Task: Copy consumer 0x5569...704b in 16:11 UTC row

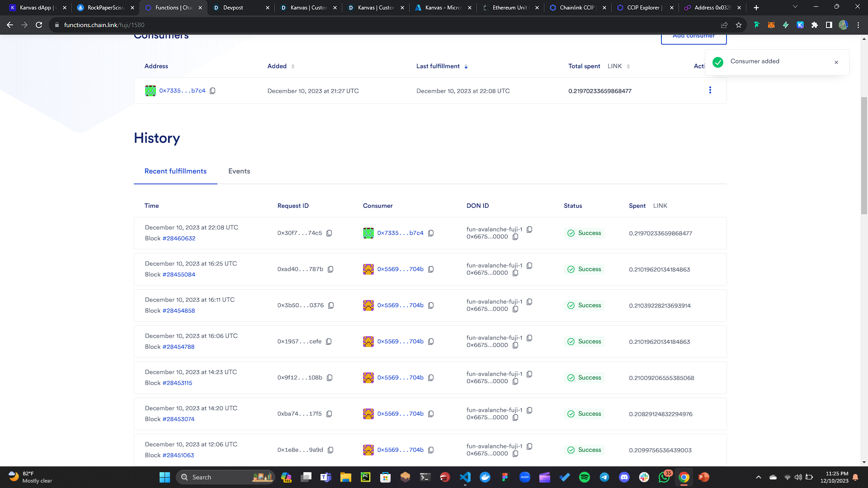Action: click(x=431, y=305)
